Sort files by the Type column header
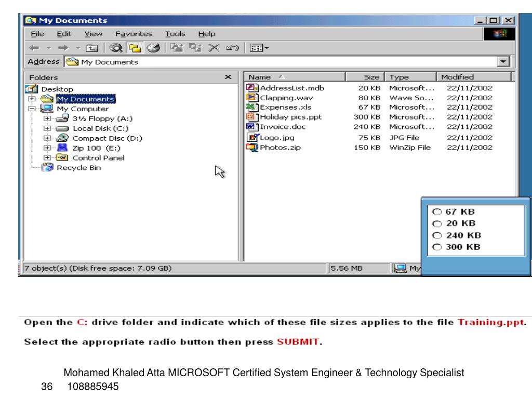This screenshot has height=399, width=532. click(x=410, y=77)
